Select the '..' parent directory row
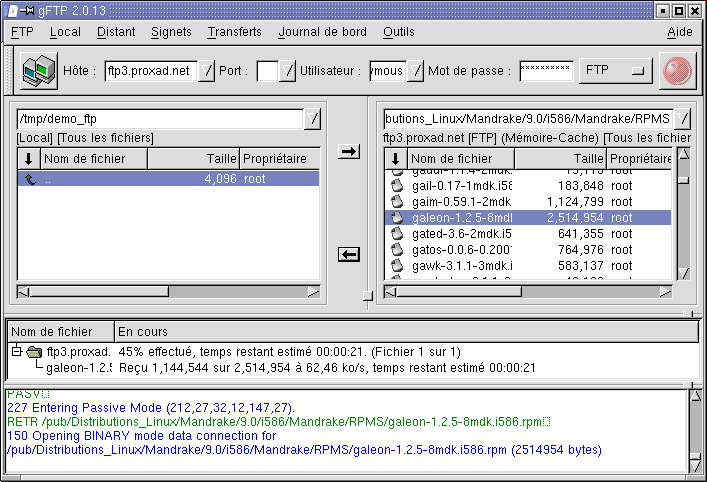707x482 pixels. [168, 179]
